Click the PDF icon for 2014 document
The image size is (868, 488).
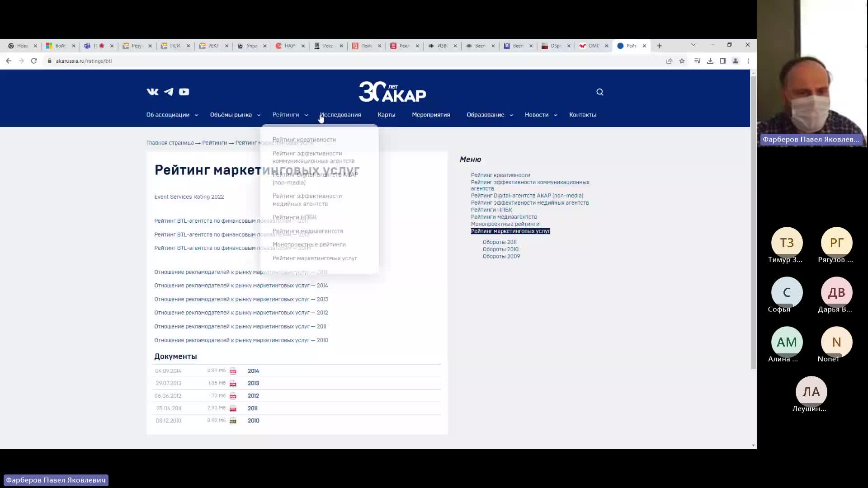pyautogui.click(x=233, y=371)
